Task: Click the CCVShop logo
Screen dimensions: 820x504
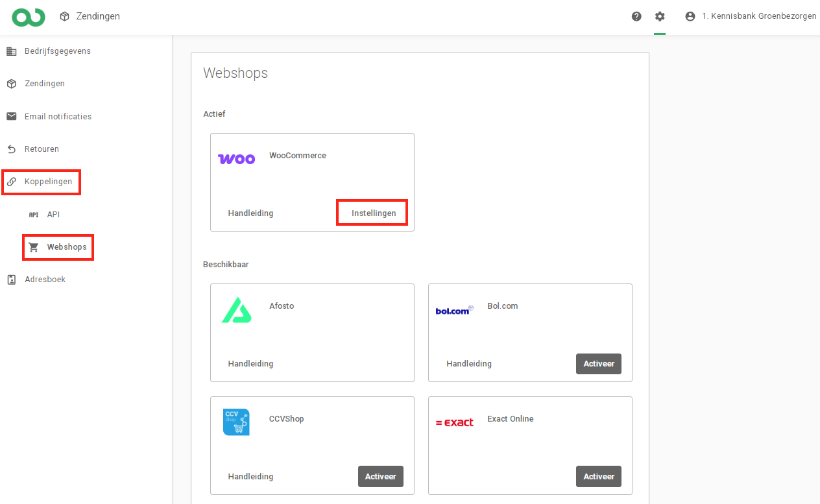Action: pyautogui.click(x=236, y=422)
